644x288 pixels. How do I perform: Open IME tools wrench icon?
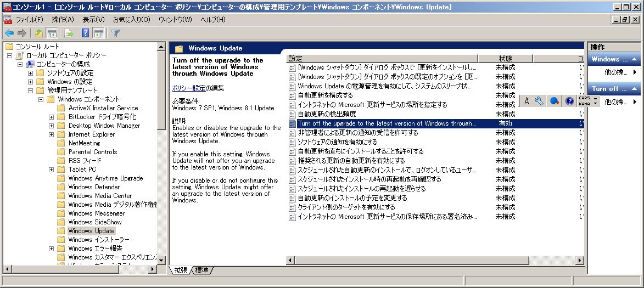pyautogui.click(x=539, y=101)
